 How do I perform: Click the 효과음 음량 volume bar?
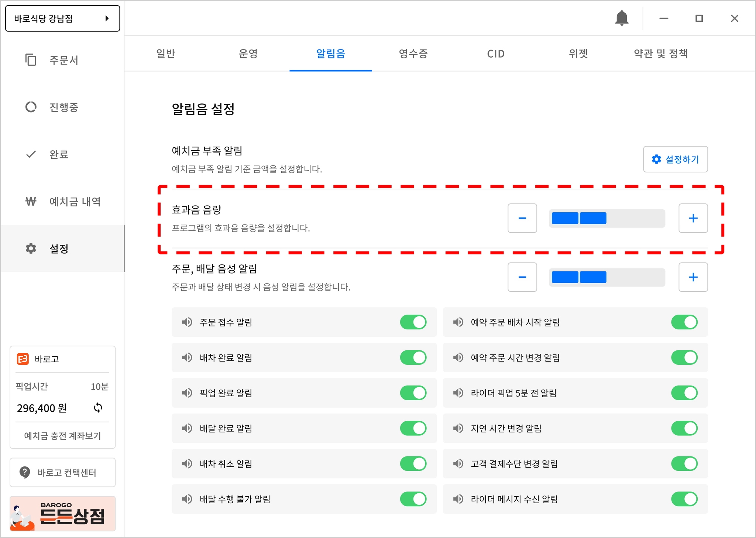coord(606,218)
